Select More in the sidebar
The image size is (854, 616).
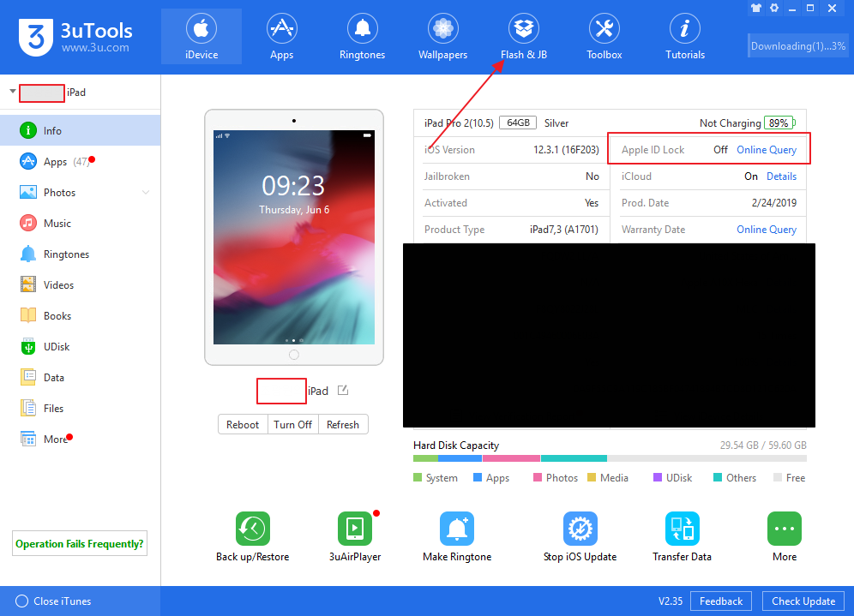click(80, 440)
